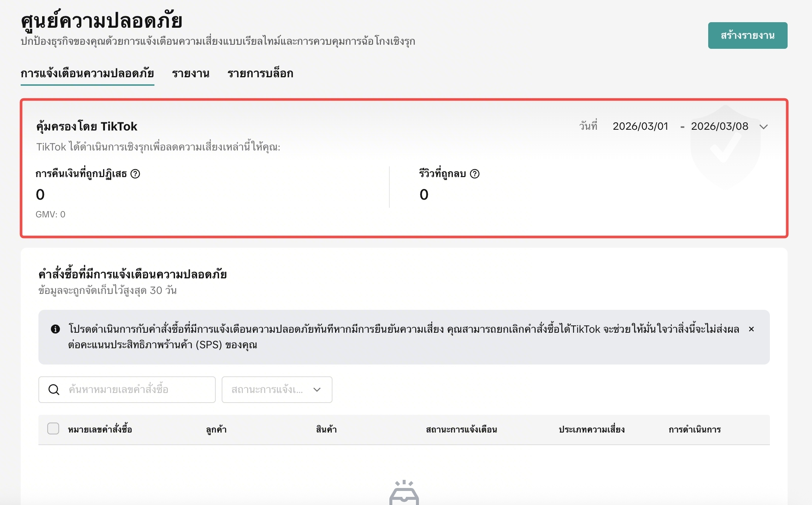The height and width of the screenshot is (505, 812).
Task: Open the สถานะการแจ้งเตือน filter dropdown
Action: click(277, 390)
